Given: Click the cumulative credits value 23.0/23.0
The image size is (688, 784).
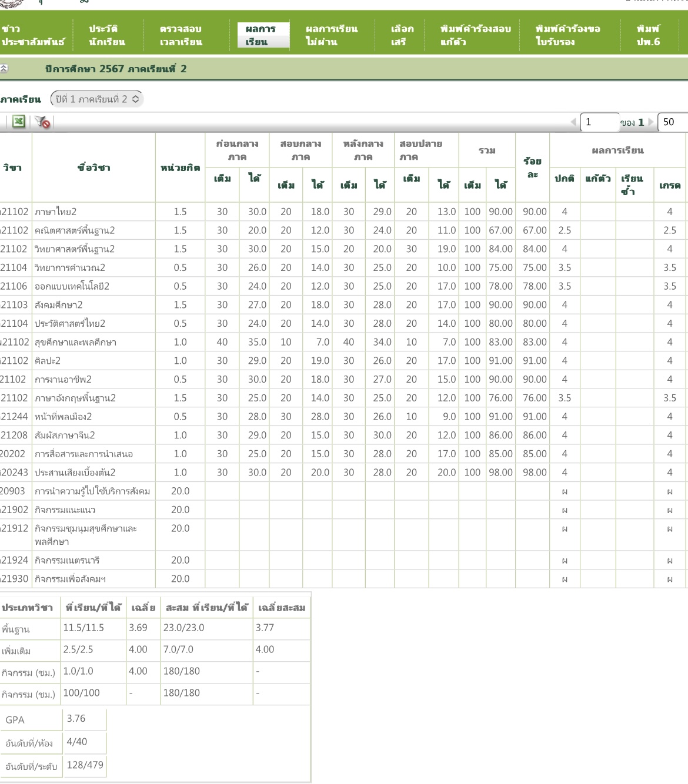Looking at the screenshot, I should tap(183, 628).
